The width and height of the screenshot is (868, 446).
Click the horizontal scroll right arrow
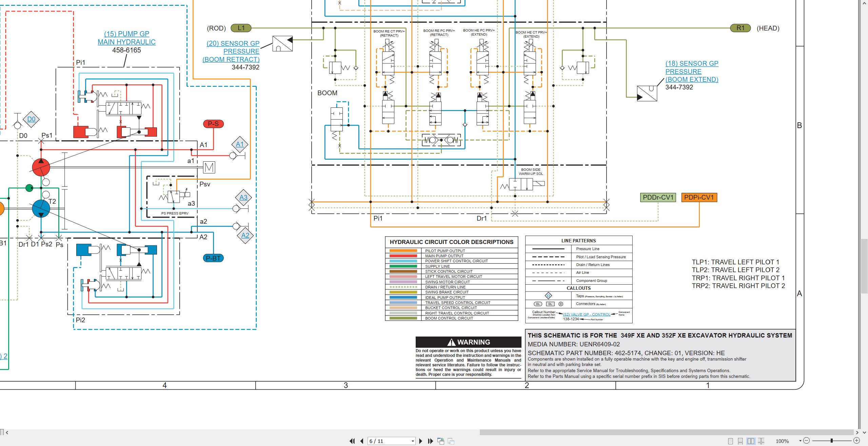(x=857, y=432)
